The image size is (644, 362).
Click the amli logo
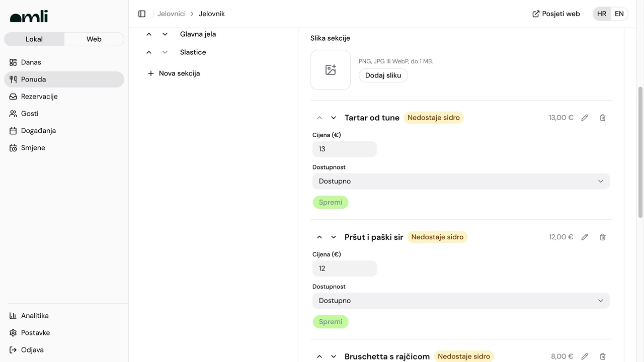click(29, 17)
